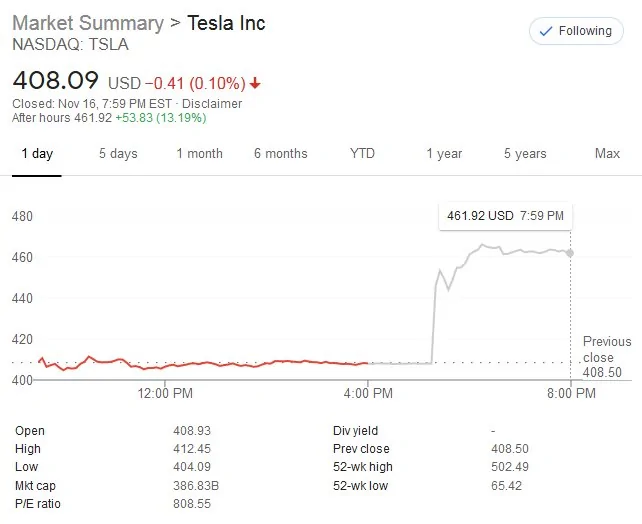Click the gray data point on chart

(x=570, y=253)
